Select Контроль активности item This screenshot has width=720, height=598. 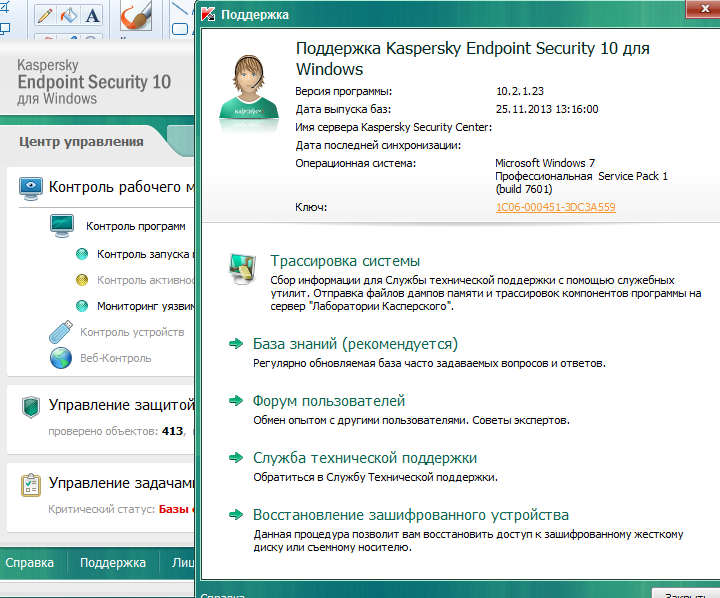(x=146, y=280)
